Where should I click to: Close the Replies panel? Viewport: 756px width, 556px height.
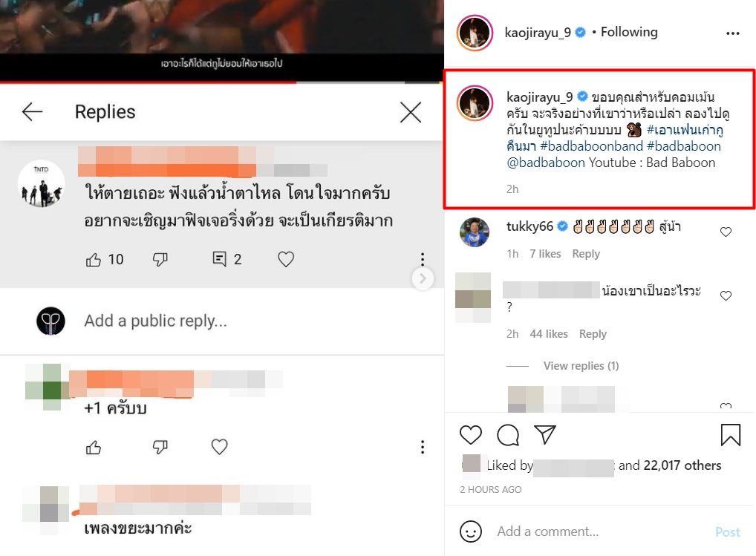coord(410,112)
